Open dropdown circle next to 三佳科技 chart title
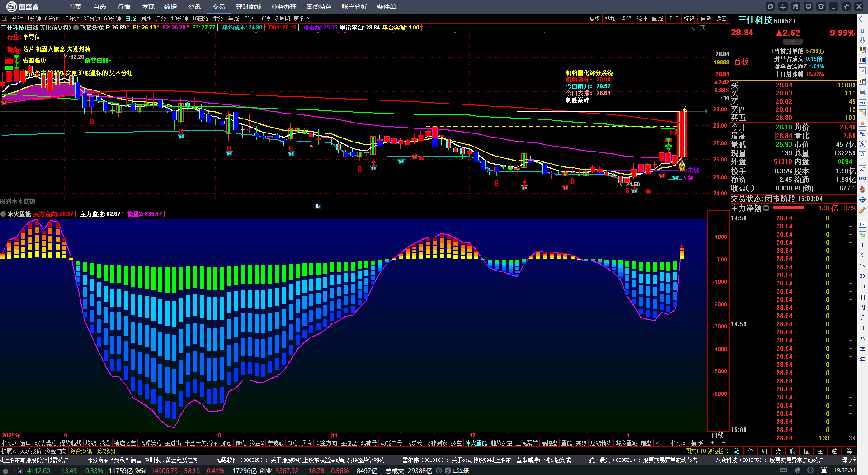The height and width of the screenshot is (475, 868). click(x=76, y=28)
